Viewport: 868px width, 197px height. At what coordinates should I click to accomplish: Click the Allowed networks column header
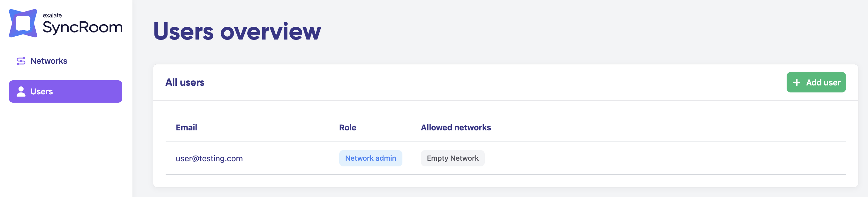tap(456, 128)
